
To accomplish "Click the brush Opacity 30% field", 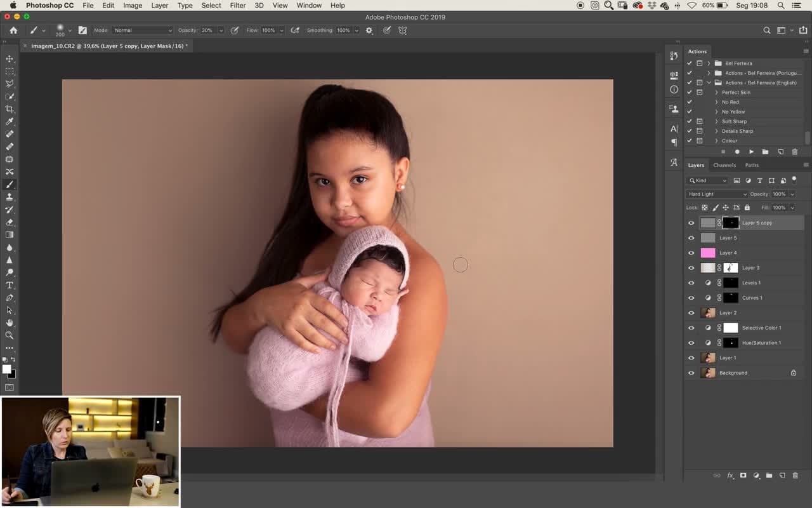I will [208, 30].
